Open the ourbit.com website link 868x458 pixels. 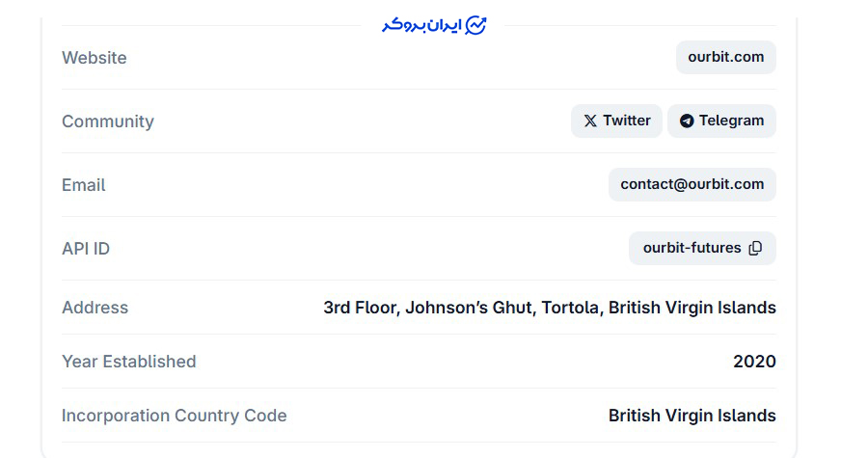pos(725,57)
